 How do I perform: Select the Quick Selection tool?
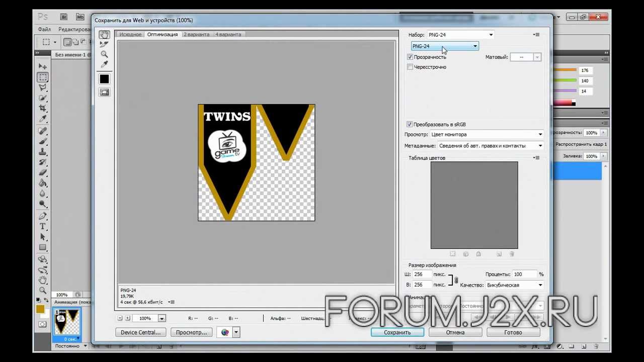[43, 98]
